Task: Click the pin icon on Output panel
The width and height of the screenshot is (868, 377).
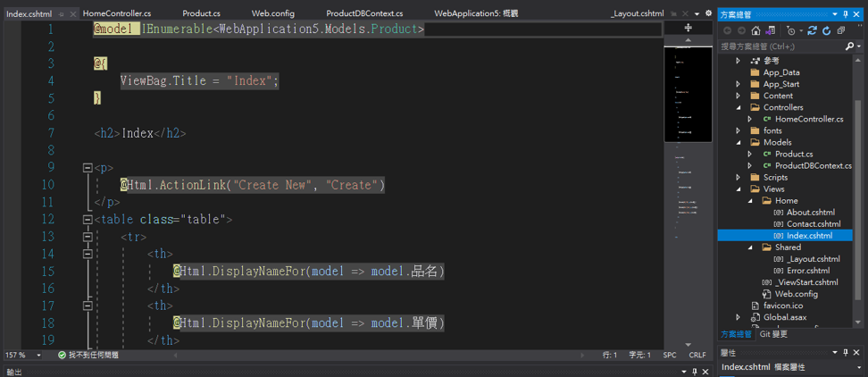Action: 695,372
